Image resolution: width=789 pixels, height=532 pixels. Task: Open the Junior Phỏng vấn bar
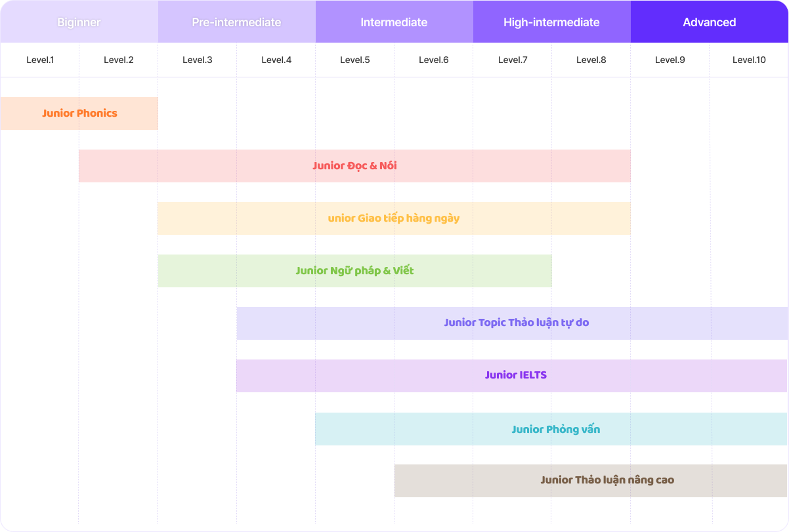(555, 430)
